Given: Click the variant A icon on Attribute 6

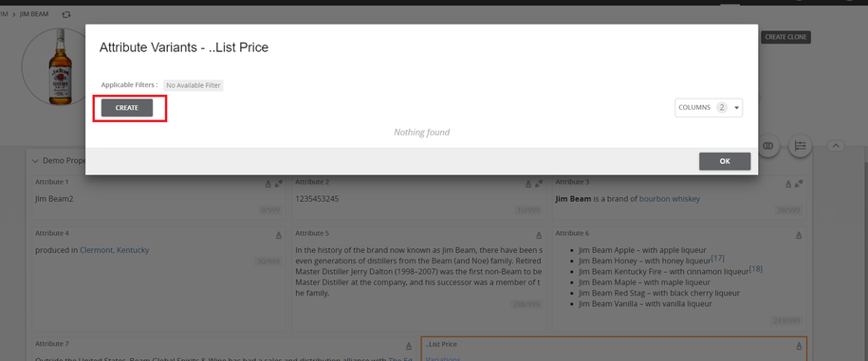Looking at the screenshot, I should pyautogui.click(x=799, y=235).
